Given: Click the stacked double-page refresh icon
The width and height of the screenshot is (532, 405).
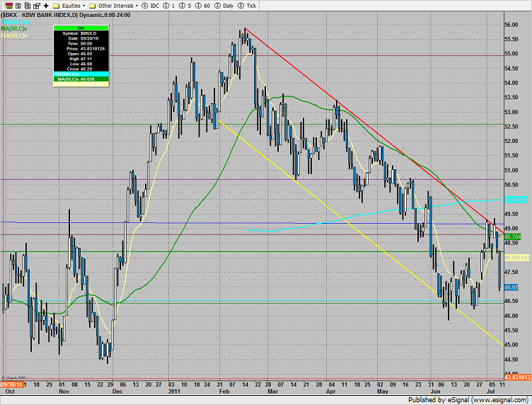Looking at the screenshot, I should [28, 6].
